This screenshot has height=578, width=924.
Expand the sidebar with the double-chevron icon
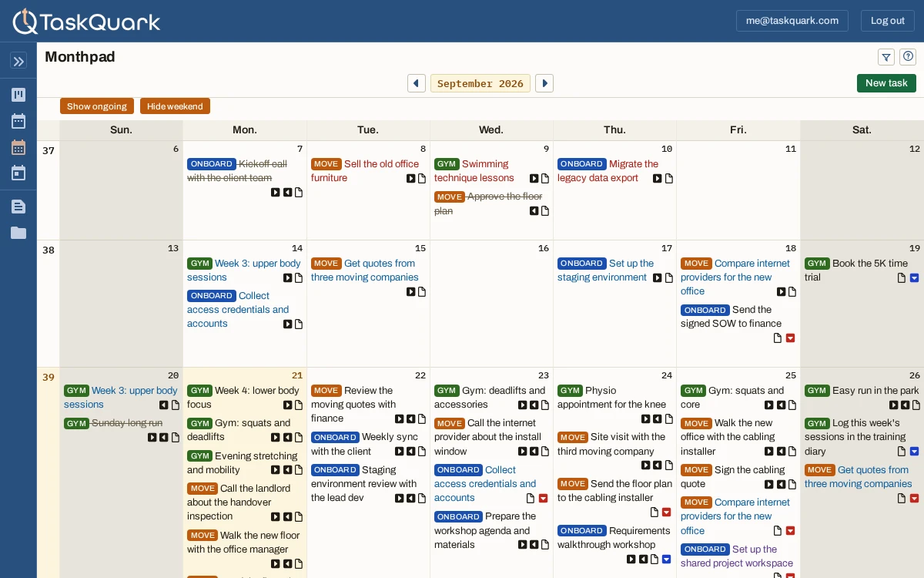(18, 61)
